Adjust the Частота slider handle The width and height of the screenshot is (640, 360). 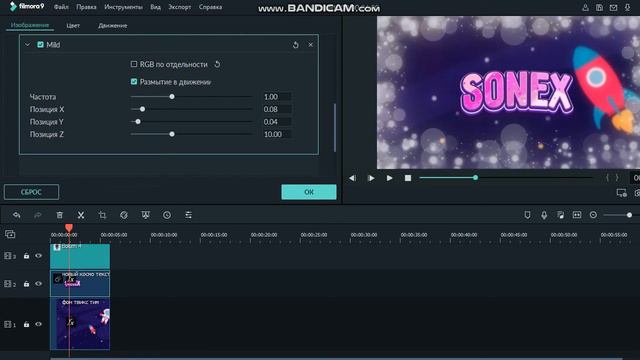[x=172, y=97]
